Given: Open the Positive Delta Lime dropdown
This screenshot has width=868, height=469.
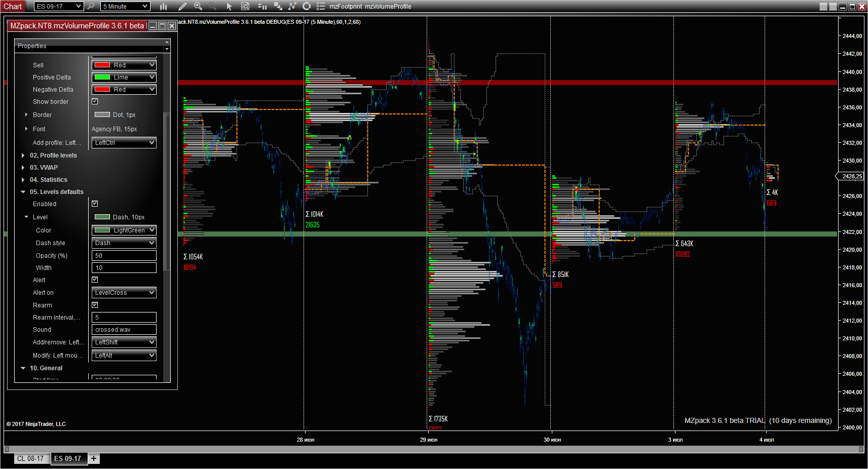Looking at the screenshot, I should pos(124,77).
